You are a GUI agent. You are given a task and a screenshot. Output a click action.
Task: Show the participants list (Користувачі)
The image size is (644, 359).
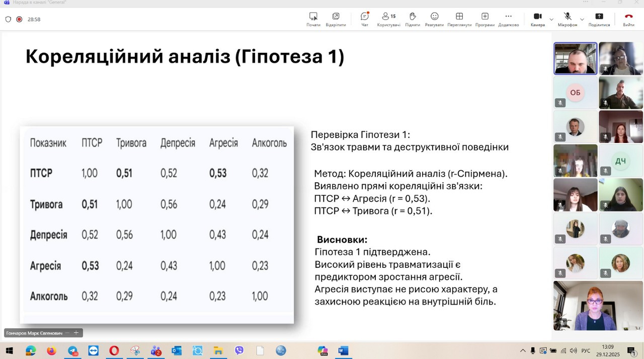(388, 19)
